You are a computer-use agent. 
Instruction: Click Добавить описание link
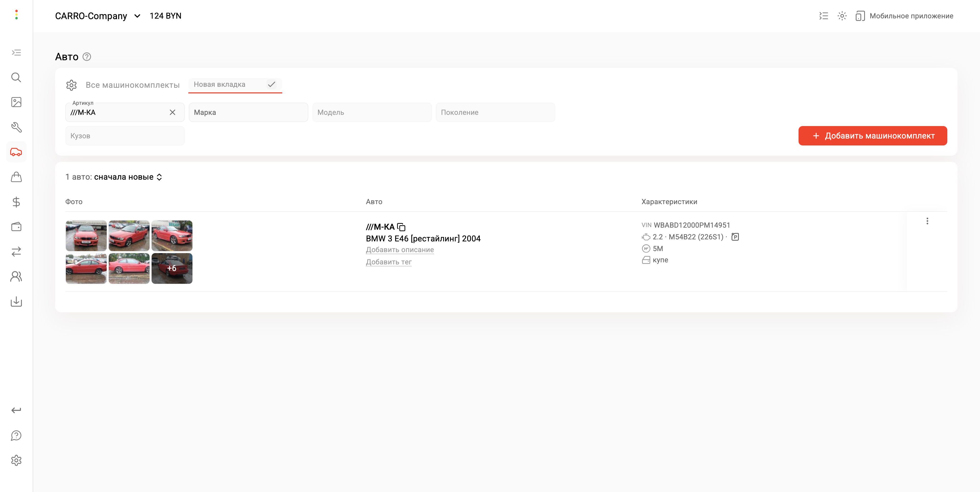pos(399,250)
